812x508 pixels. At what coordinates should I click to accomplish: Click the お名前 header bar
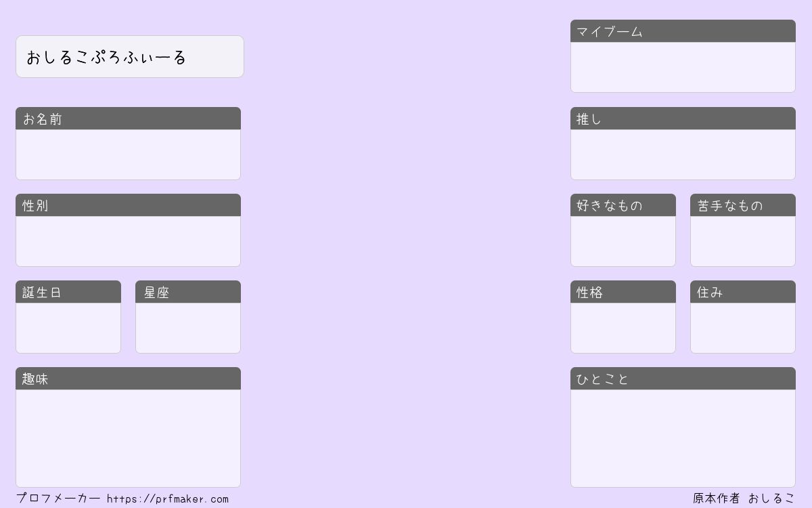[x=128, y=119]
